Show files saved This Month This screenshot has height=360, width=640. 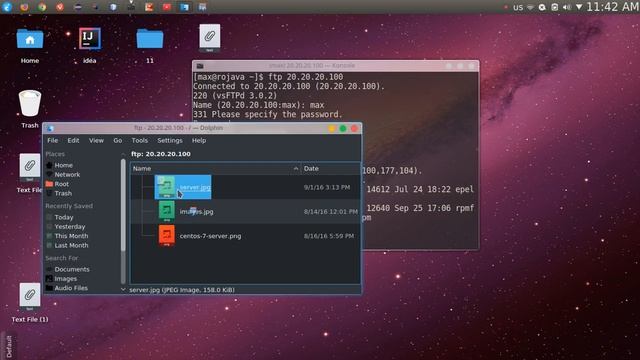[x=71, y=236]
